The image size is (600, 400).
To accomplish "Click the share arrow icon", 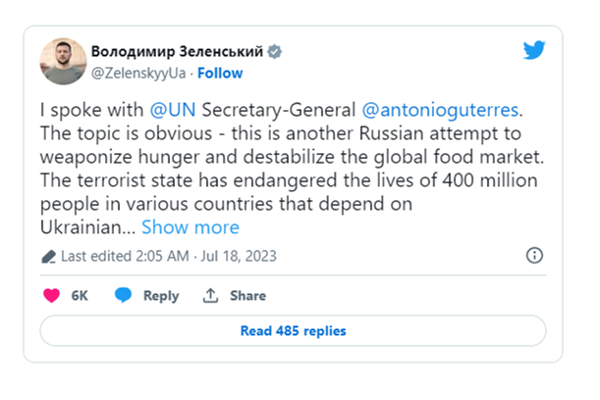I will click(x=210, y=295).
